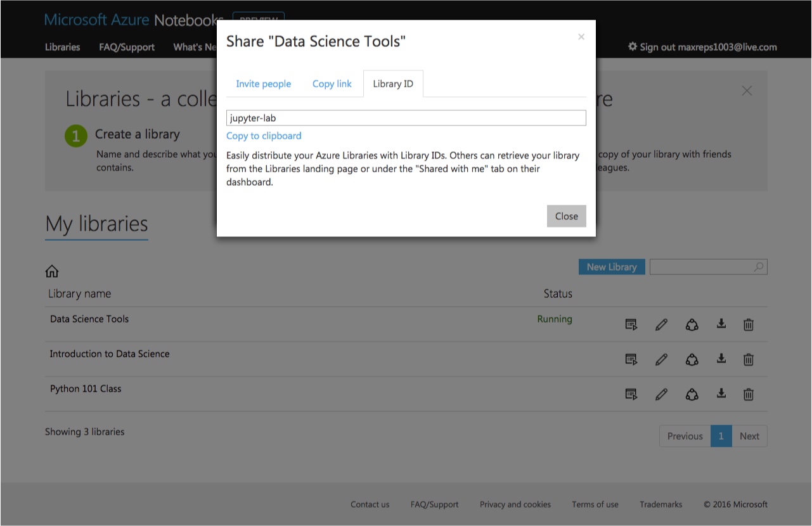
Task: Sign out maxreps1003@live.com
Action: [702, 47]
